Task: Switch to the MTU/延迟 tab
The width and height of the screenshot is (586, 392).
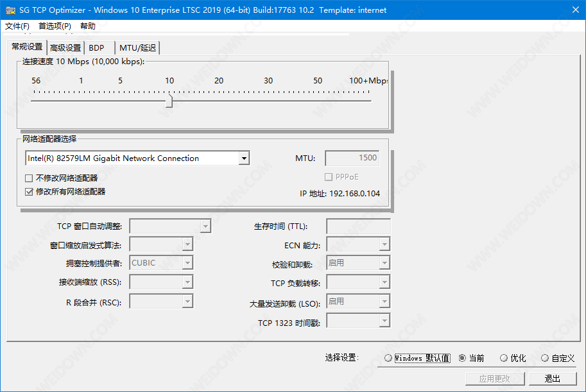Action: click(x=137, y=48)
